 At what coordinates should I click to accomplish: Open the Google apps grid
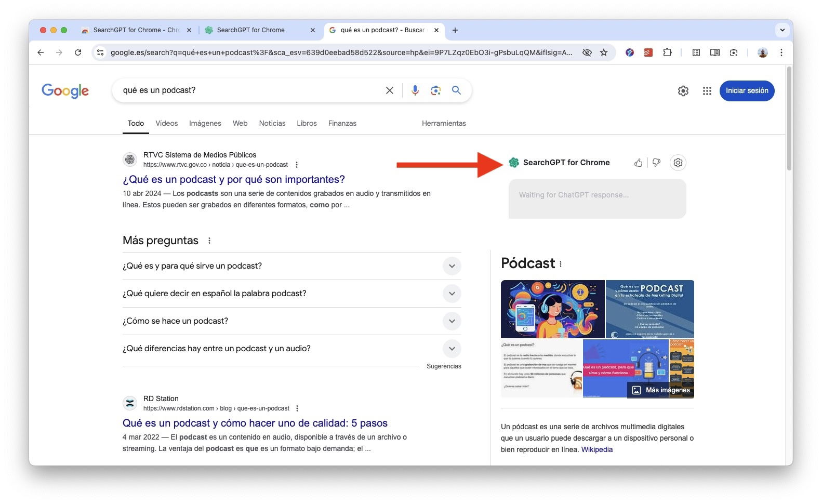[x=707, y=91]
